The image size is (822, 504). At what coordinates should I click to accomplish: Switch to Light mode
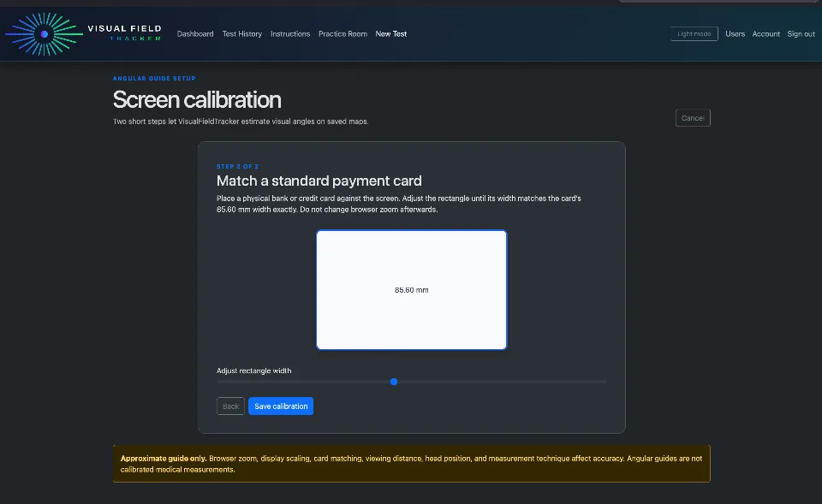point(694,34)
